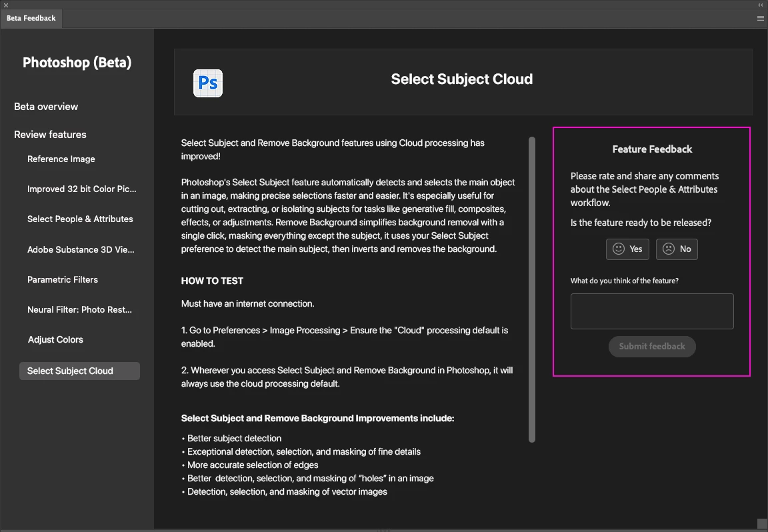
Task: Click 'Select Subject and Remove Background Improvements include:' heading
Action: click(317, 419)
